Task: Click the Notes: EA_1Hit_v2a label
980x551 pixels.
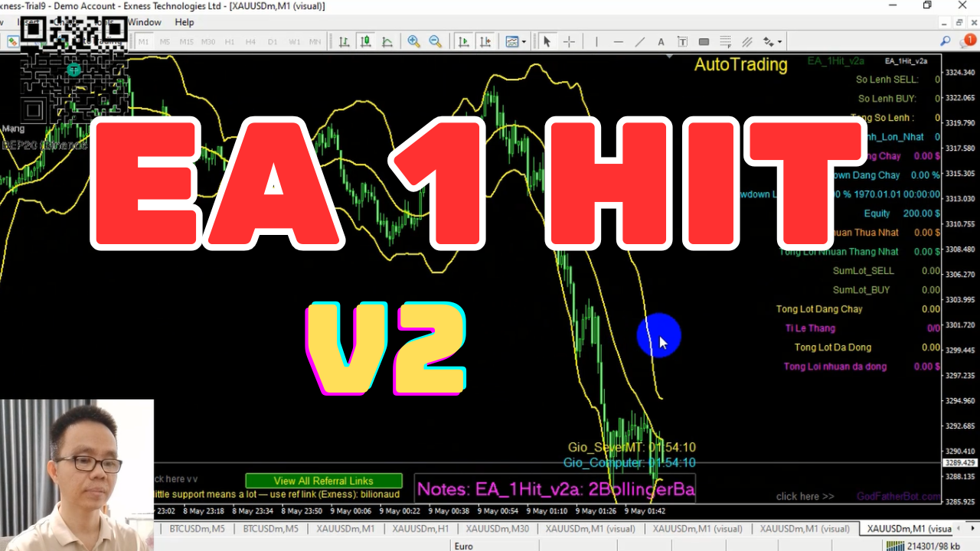Action: [555, 489]
